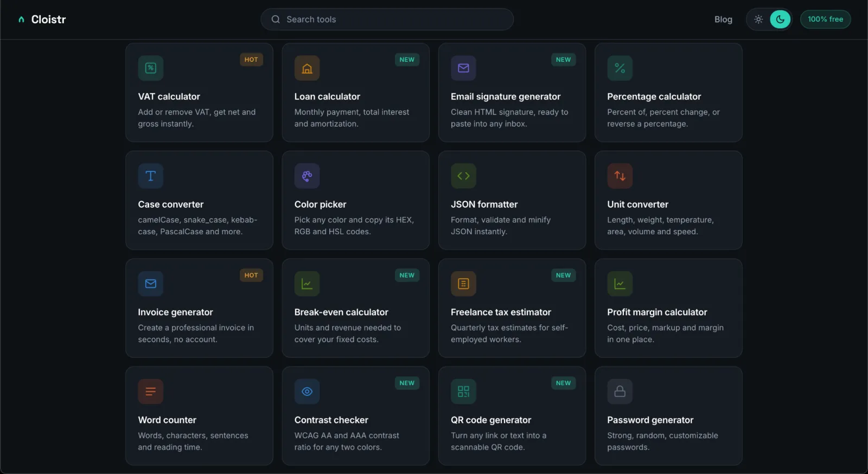Open the QR code generator title

point(491,420)
